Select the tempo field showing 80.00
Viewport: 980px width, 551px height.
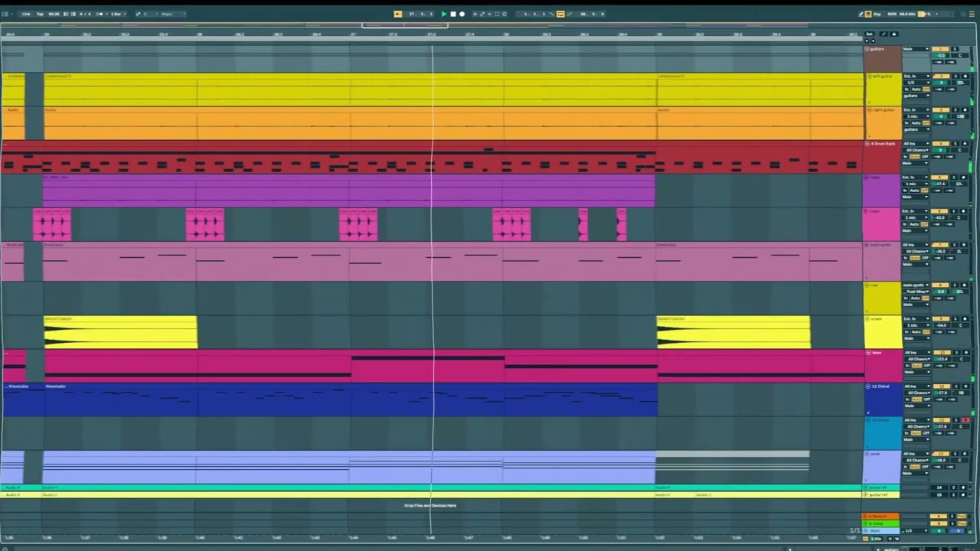54,14
